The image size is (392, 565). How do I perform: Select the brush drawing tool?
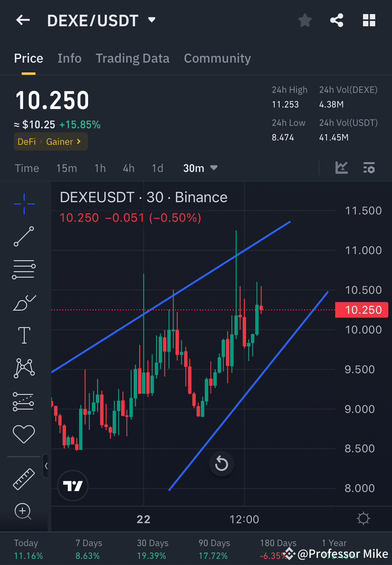click(x=24, y=303)
